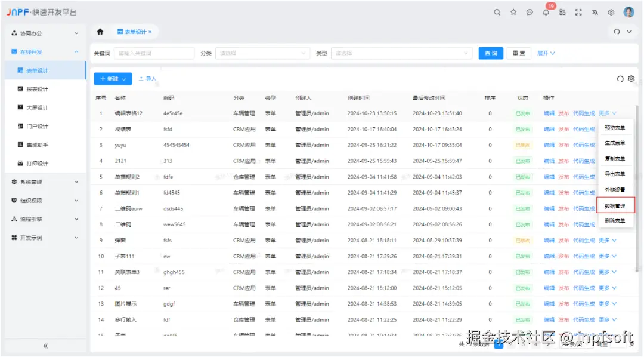Viewport: 644px width, 357px height.
Task: Click the 导入 import button
Action: point(147,78)
